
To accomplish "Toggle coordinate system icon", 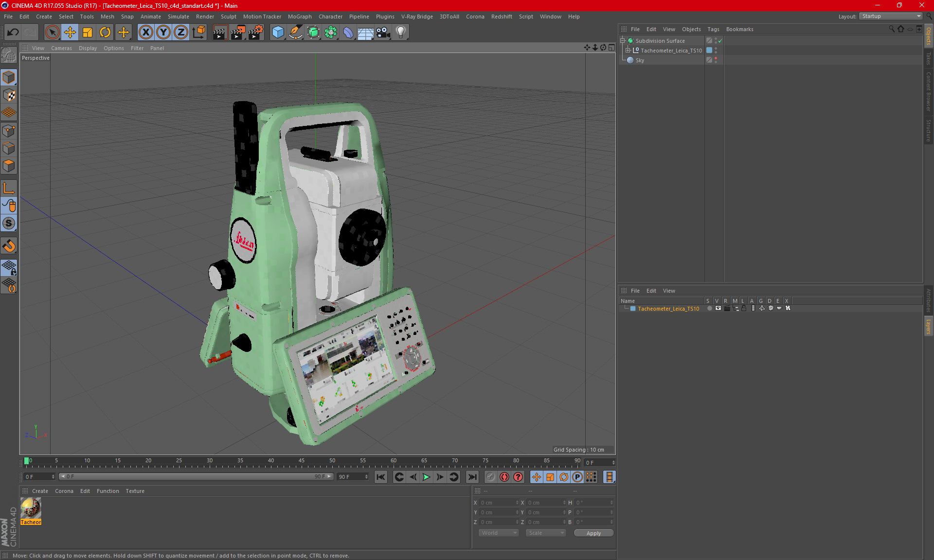I will [x=199, y=33].
